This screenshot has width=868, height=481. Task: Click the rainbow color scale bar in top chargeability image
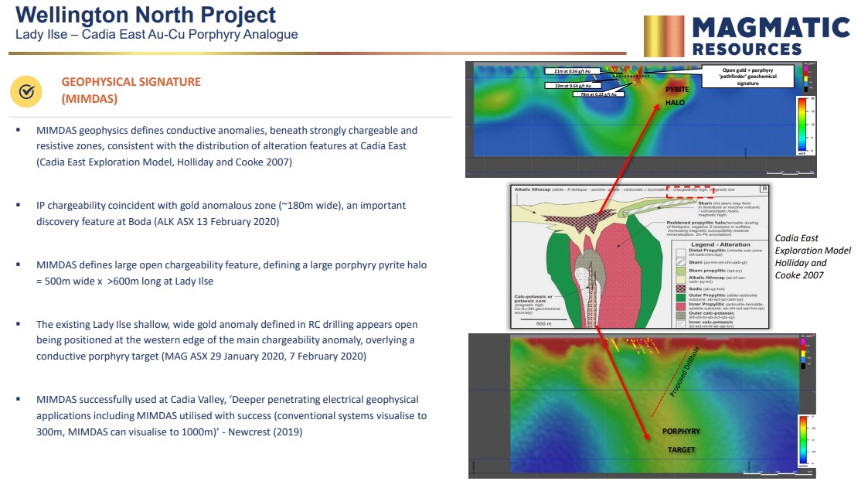(802, 126)
